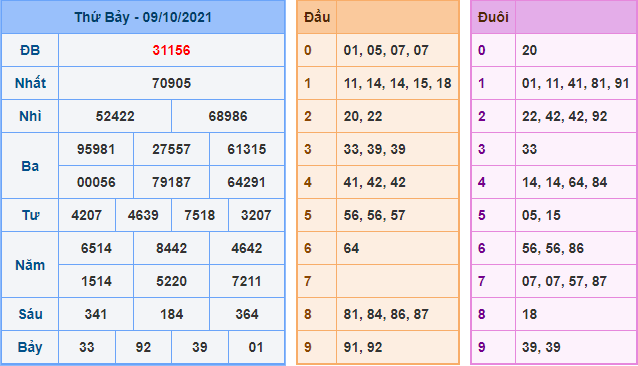Click the Nhất prize number 70905
This screenshot has height=366, width=638.
pos(171,83)
